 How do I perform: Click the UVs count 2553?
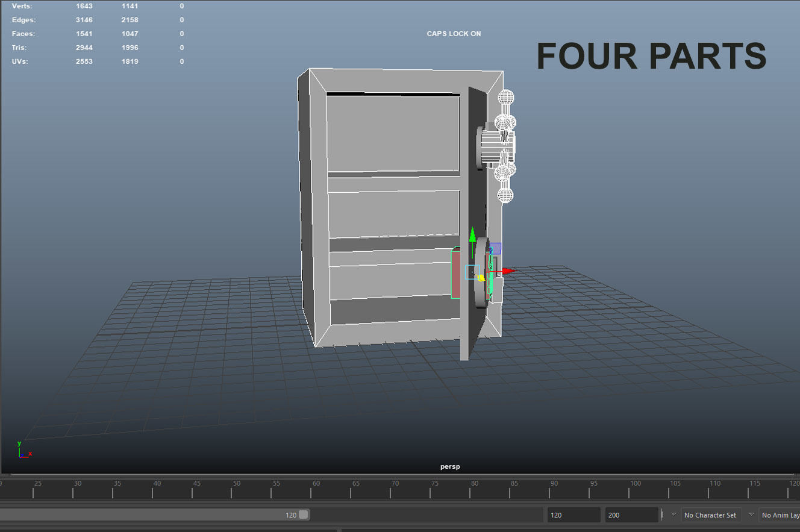(84, 61)
